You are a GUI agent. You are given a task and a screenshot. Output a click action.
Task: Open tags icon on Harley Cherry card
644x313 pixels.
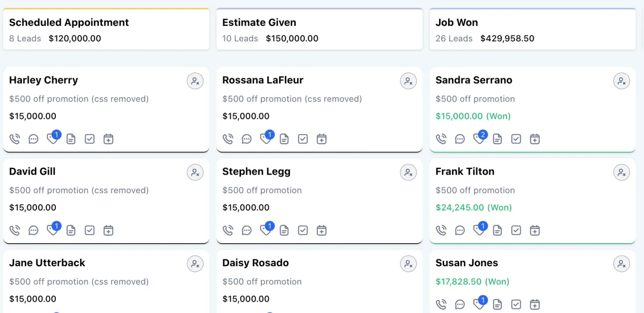click(53, 139)
